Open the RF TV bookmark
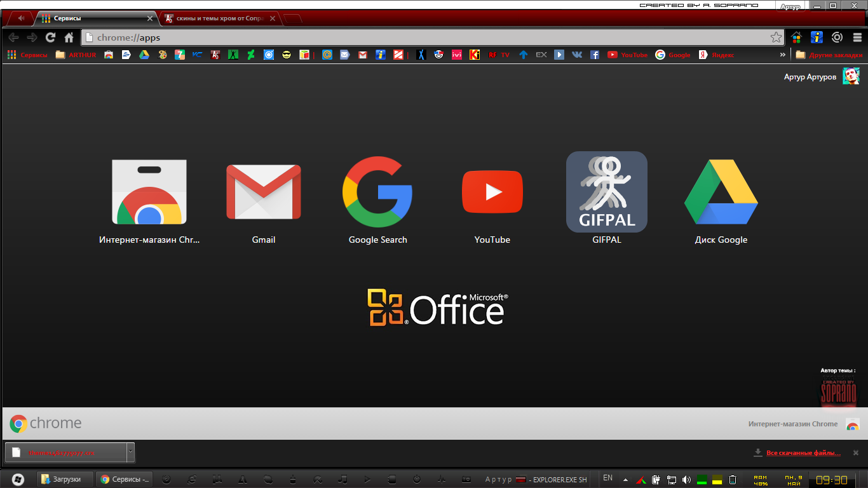 pos(499,55)
